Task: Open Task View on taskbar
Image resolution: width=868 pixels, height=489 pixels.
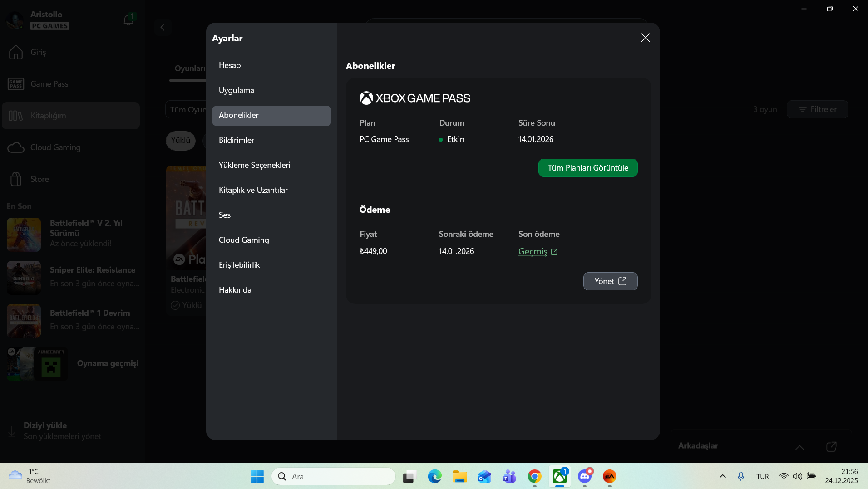Action: click(409, 476)
